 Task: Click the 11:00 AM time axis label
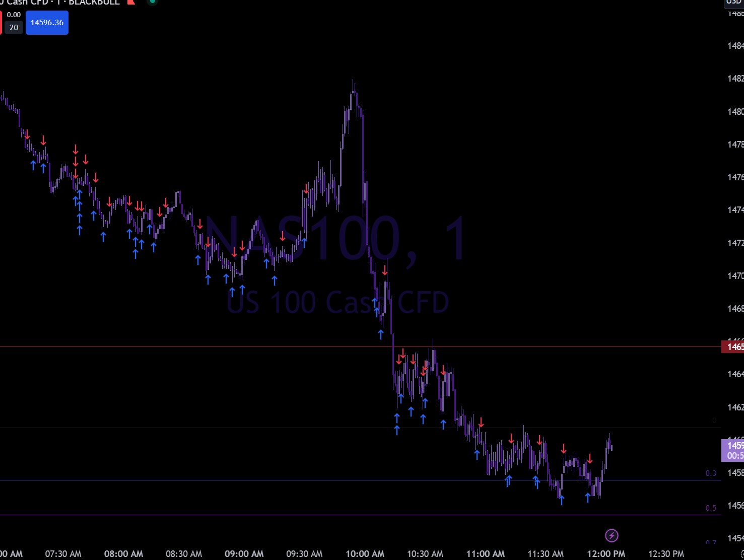click(x=486, y=554)
